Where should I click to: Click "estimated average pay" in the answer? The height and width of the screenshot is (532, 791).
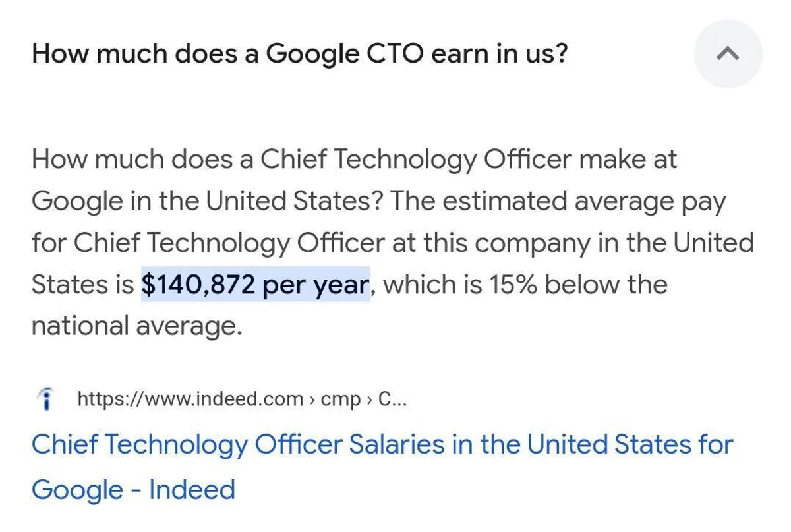582,201
